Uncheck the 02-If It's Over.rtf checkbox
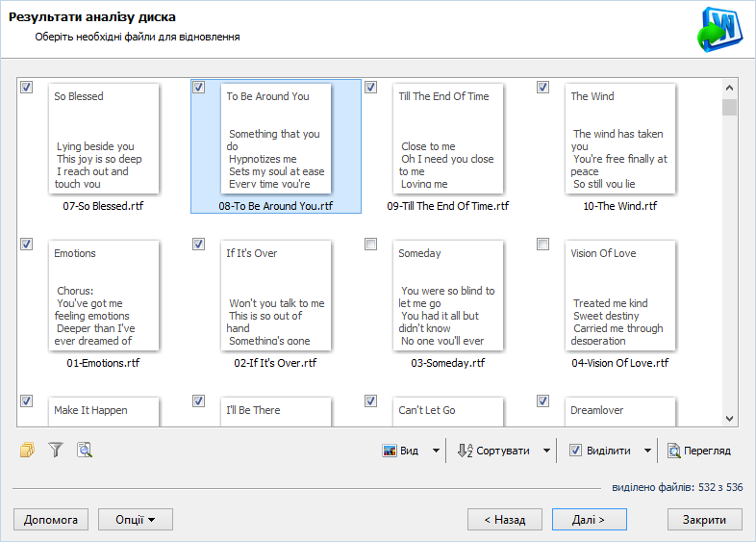Image resolution: width=756 pixels, height=542 pixels. [x=199, y=245]
